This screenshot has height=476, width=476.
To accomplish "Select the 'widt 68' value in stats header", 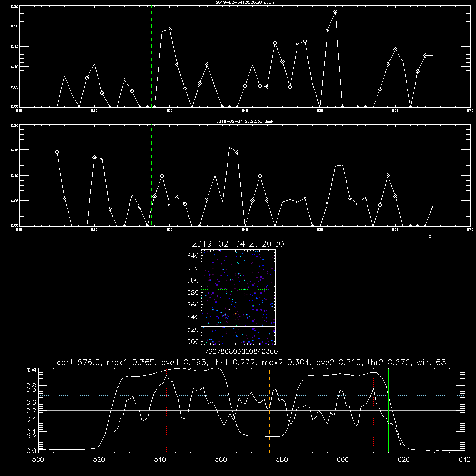I will pos(431,362).
